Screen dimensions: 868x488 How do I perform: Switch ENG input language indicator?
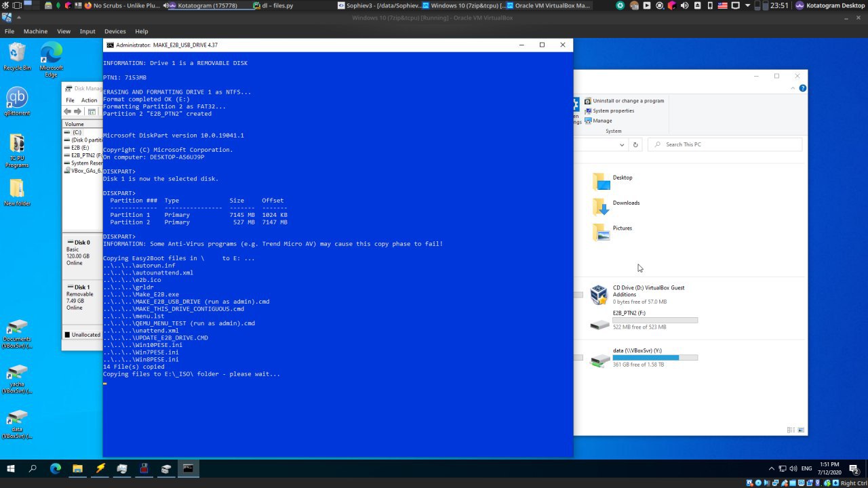(x=807, y=468)
